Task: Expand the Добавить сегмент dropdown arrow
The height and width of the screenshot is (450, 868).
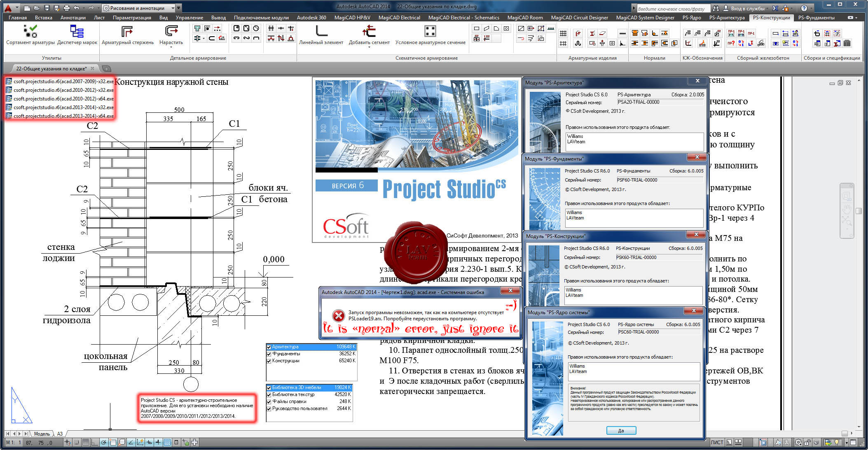Action: point(369,47)
